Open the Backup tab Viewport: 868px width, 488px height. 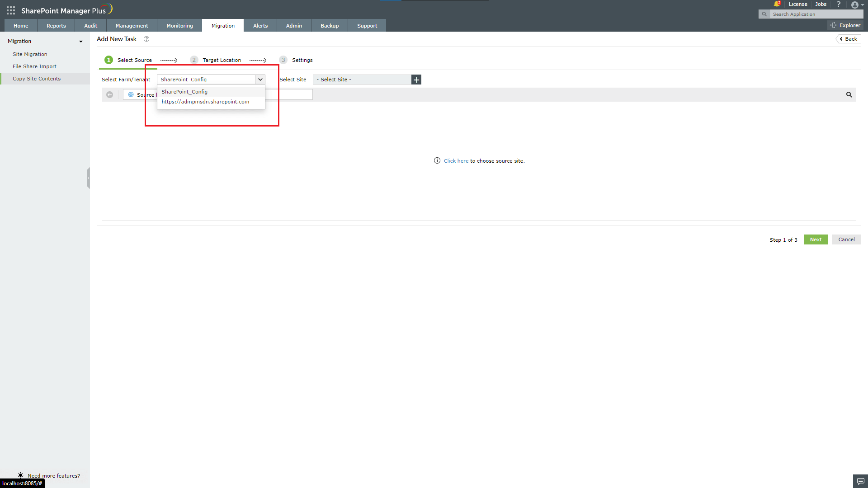(329, 25)
